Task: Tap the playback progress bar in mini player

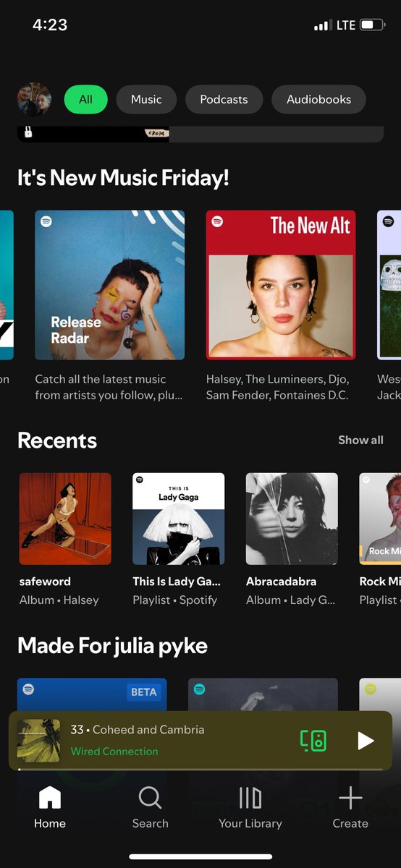Action: 200,769
